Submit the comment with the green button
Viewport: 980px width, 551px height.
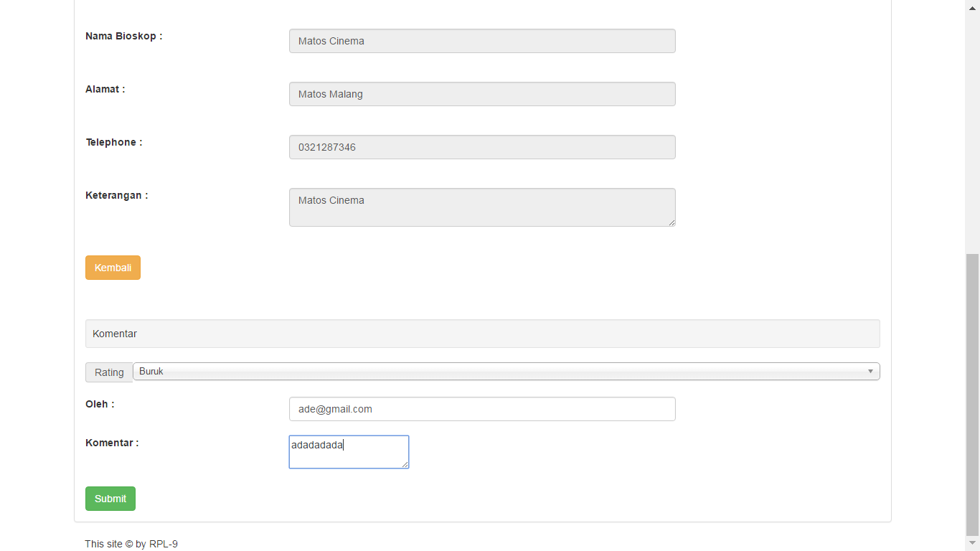coord(110,499)
